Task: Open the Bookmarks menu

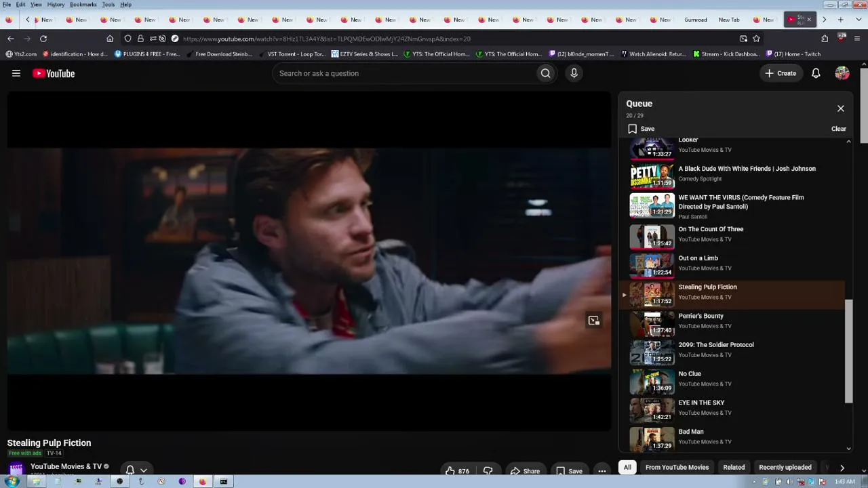Action: click(83, 5)
